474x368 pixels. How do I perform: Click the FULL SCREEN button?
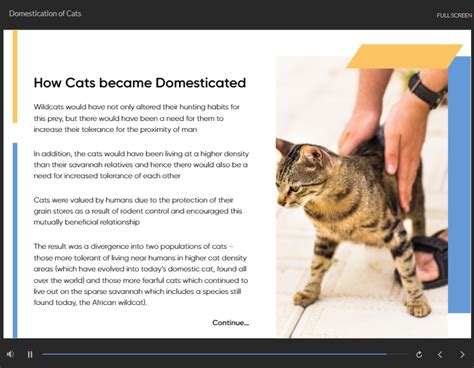[454, 15]
